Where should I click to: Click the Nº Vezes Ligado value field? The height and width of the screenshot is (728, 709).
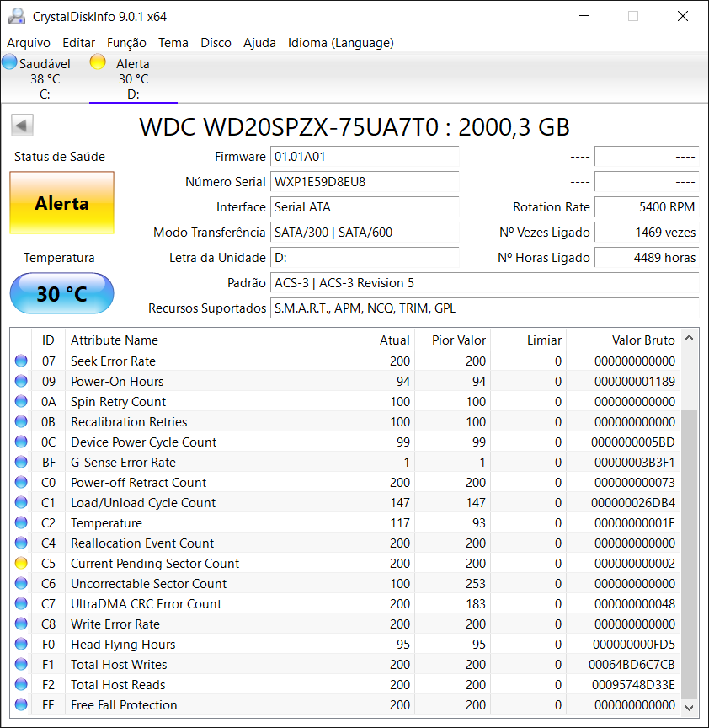(x=647, y=233)
